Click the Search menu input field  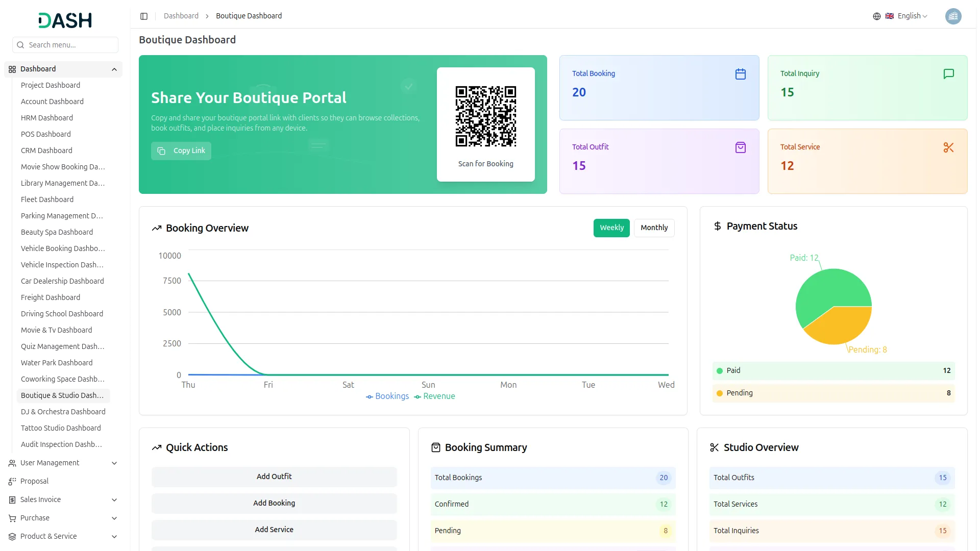[65, 45]
